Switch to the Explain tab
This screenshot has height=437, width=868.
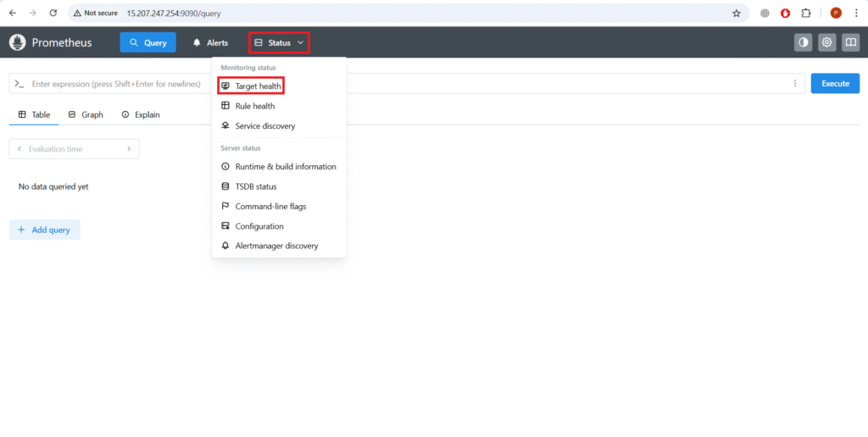[x=141, y=114]
